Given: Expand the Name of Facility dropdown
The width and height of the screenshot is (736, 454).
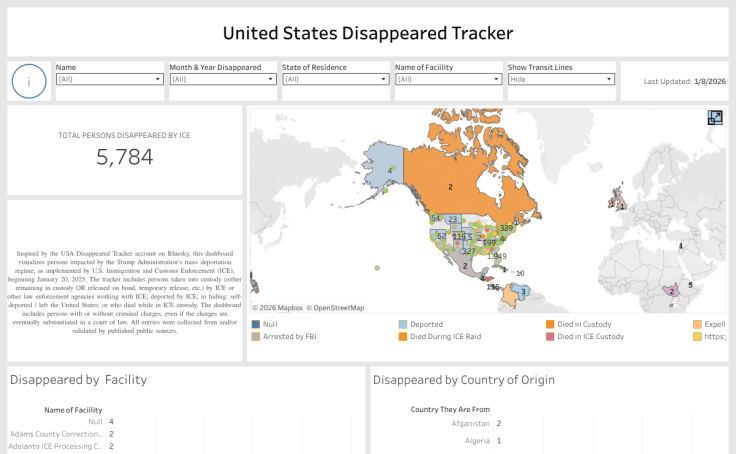Looking at the screenshot, I should tap(447, 79).
